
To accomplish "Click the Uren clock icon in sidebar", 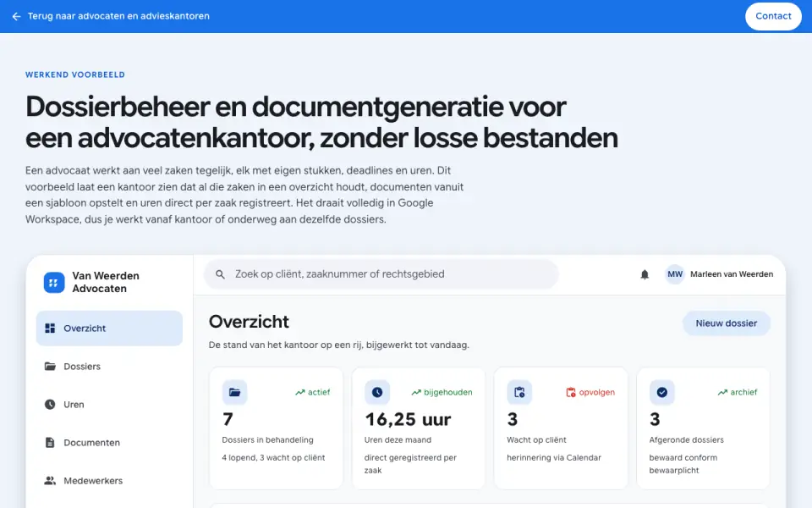I will coord(50,405).
